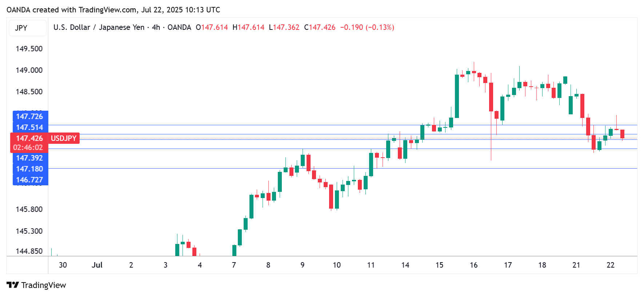
Task: Click the Jul month label on time axis
Action: (97, 265)
